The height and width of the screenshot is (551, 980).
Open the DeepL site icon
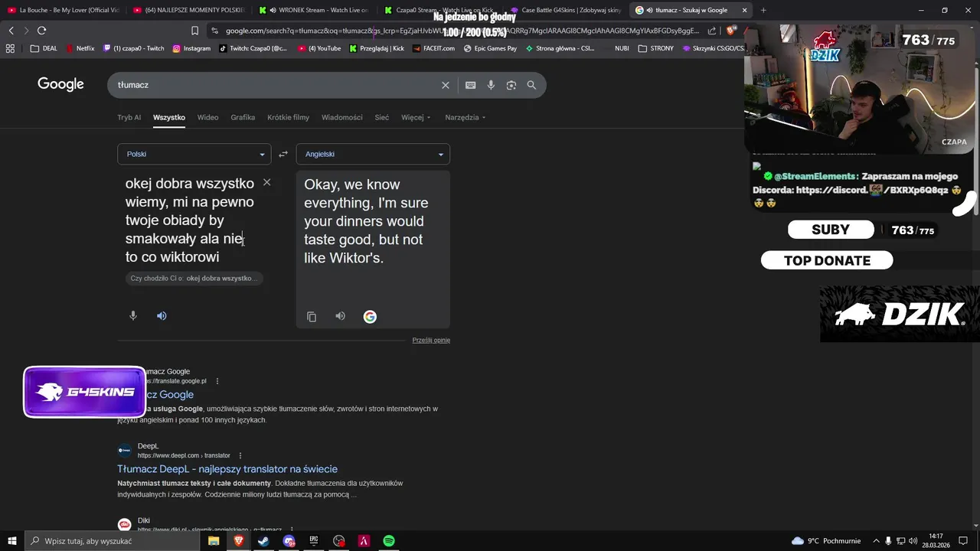124,451
